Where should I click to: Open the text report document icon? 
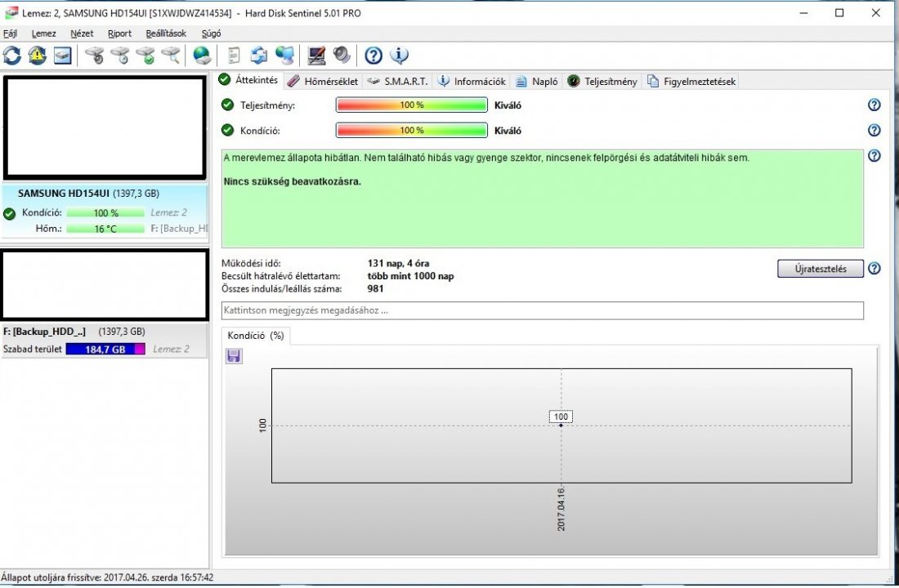tap(234, 56)
